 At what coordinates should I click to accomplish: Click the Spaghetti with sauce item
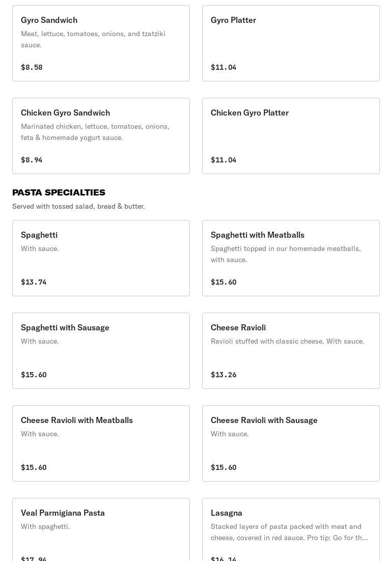[101, 258]
